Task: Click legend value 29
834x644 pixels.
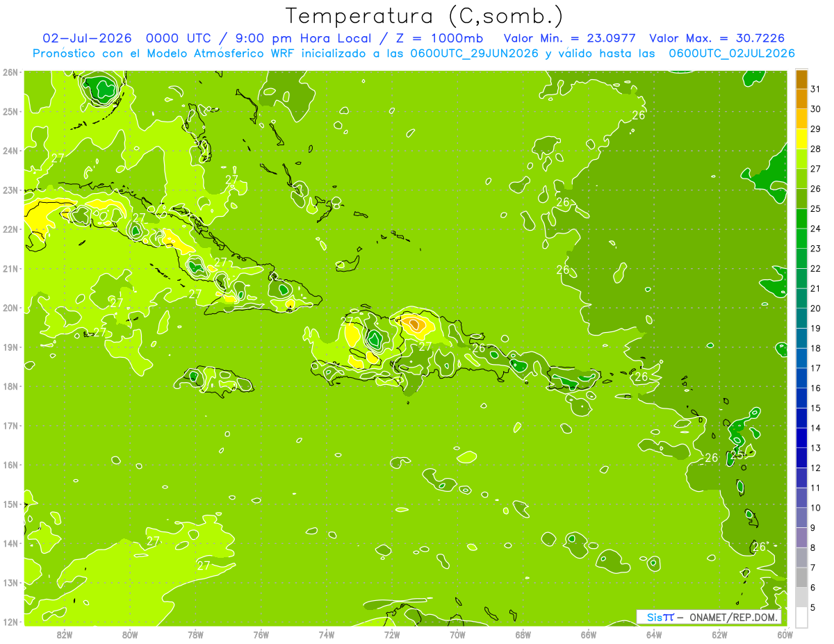Action: click(816, 129)
